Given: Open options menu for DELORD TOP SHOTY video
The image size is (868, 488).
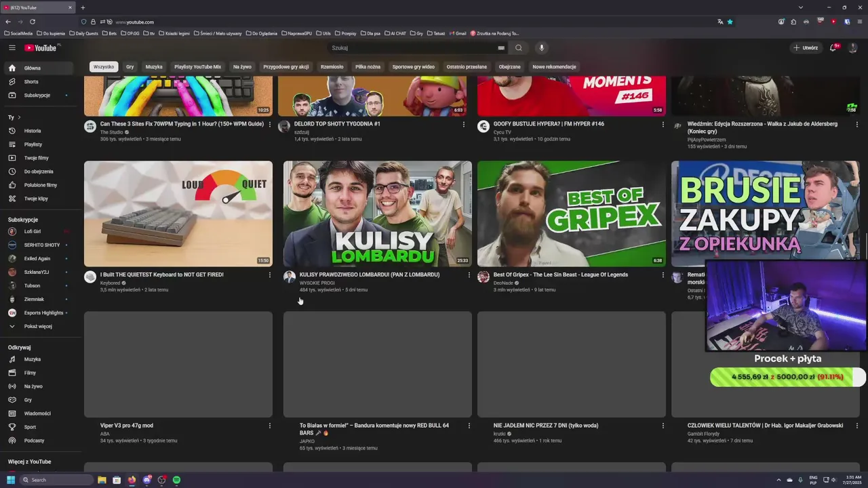Looking at the screenshot, I should point(464,124).
